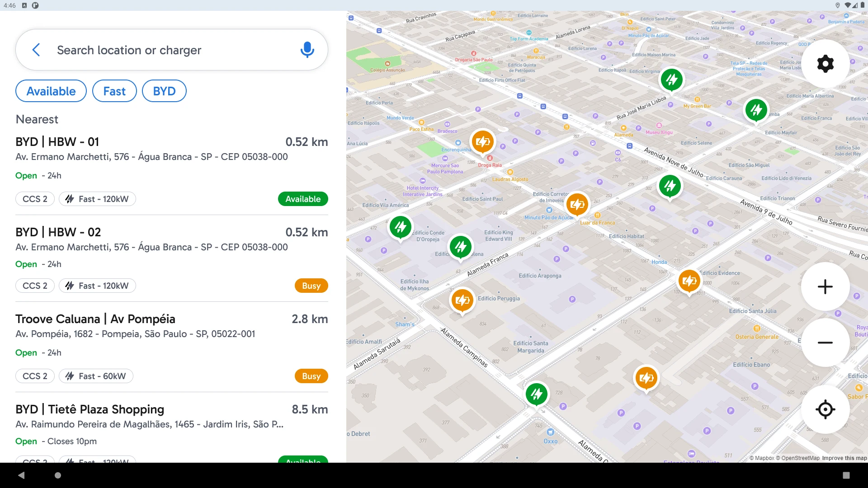Tap Fast - 60kW chip on Troove Caluana

coord(96,376)
